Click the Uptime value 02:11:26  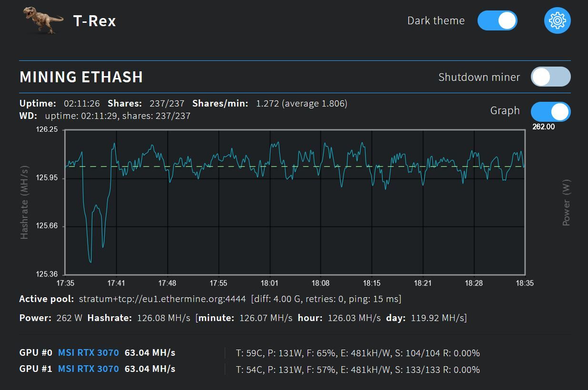point(82,104)
